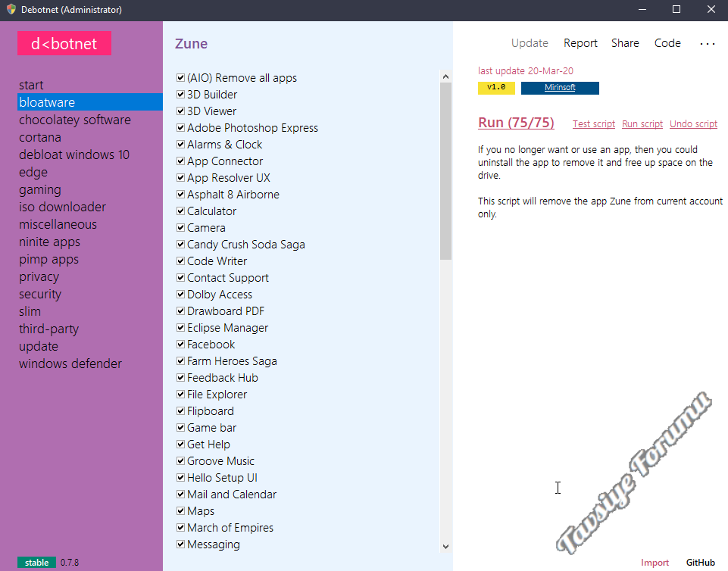The width and height of the screenshot is (728, 571).
Task: Open the Mirinsoft link badge
Action: click(560, 88)
